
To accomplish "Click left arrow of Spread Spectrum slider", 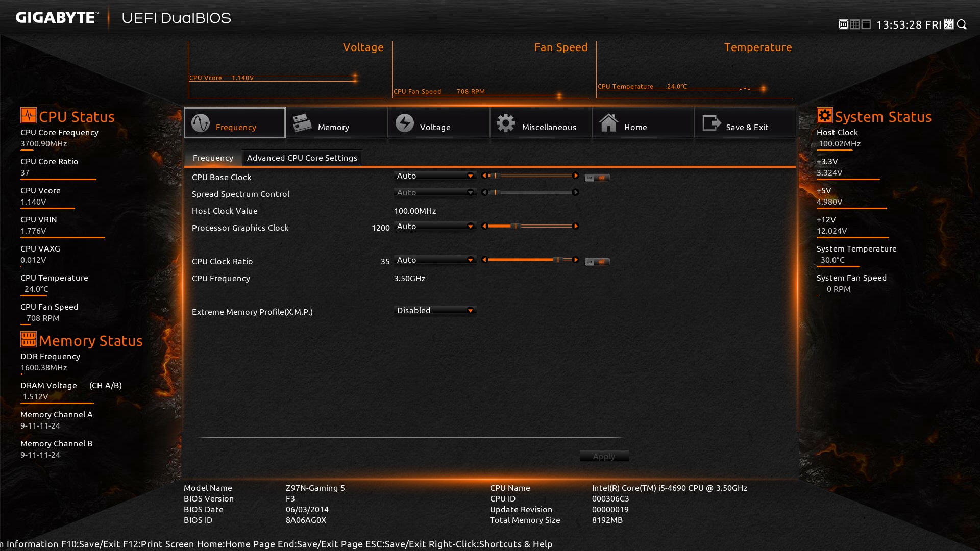I will click(x=484, y=192).
